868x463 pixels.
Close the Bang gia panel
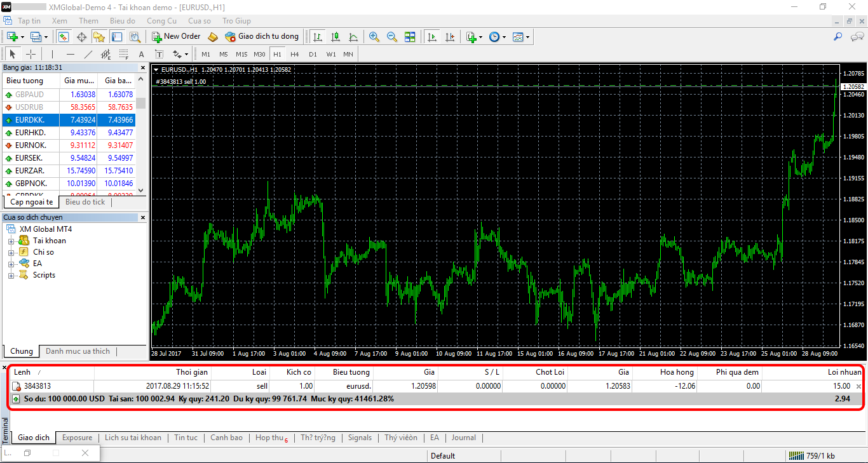143,67
